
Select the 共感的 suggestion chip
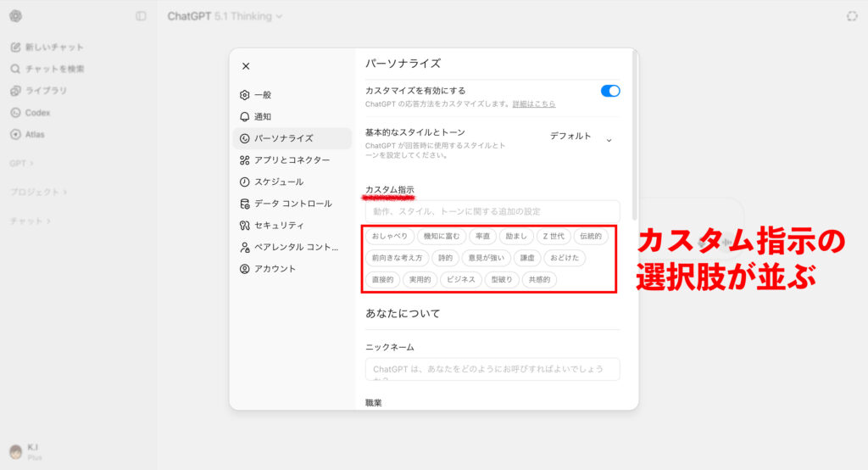[x=539, y=279]
